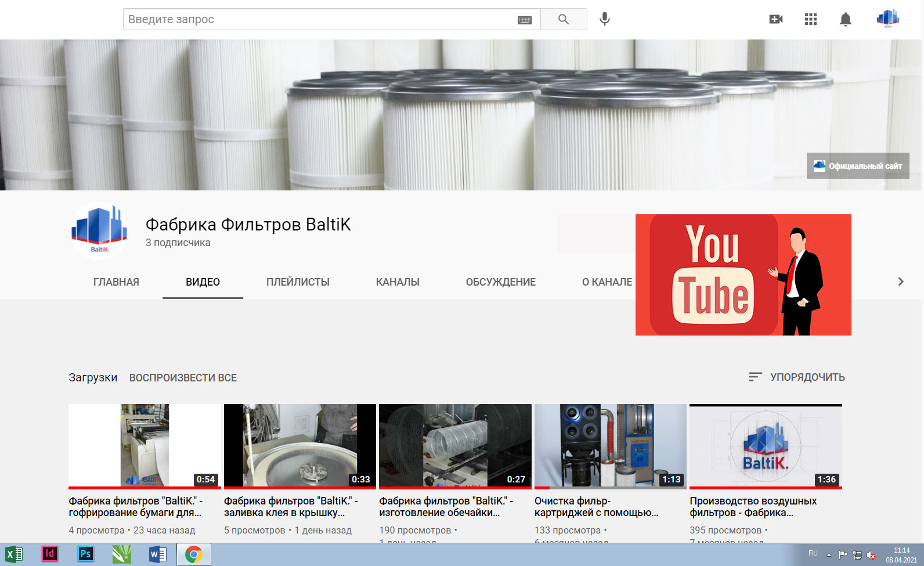Open the изготовление обечайки video thumbnail
Image resolution: width=924 pixels, height=566 pixels.
coord(455,446)
